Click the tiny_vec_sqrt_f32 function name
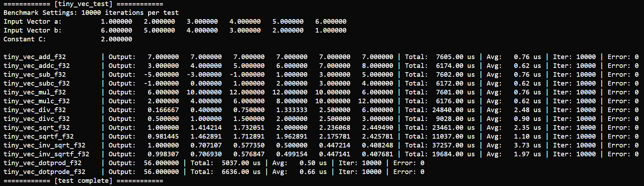The height and width of the screenshot is (186, 644). click(36, 128)
